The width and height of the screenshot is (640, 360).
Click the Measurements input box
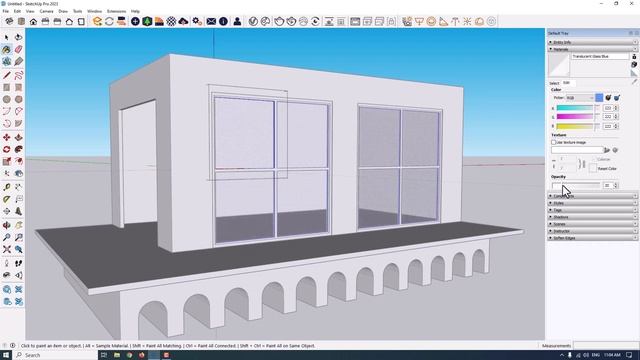coord(606,346)
